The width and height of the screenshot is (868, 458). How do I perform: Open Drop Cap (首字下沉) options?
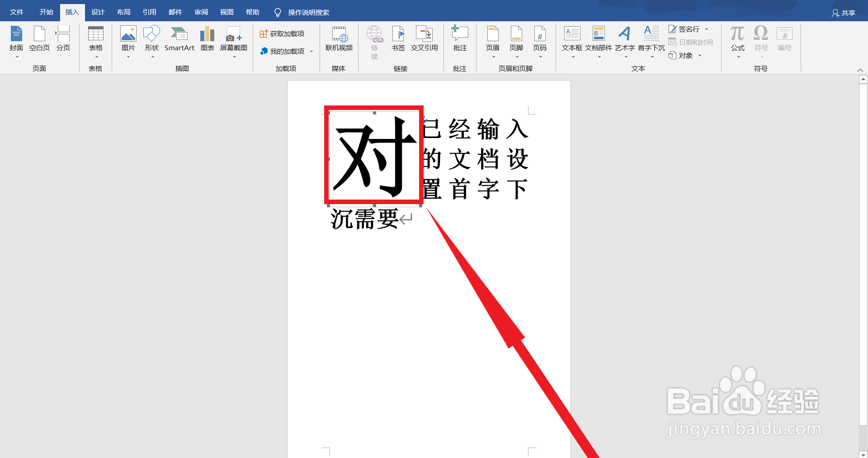click(651, 42)
